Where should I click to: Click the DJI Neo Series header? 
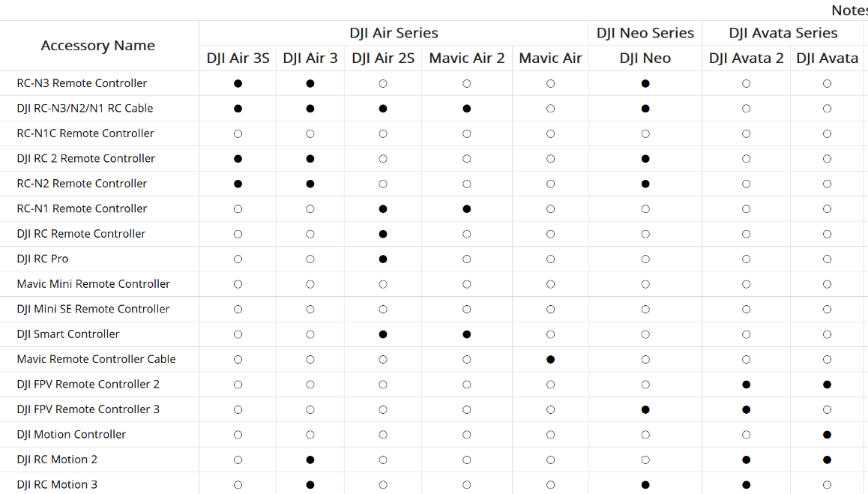tap(645, 33)
